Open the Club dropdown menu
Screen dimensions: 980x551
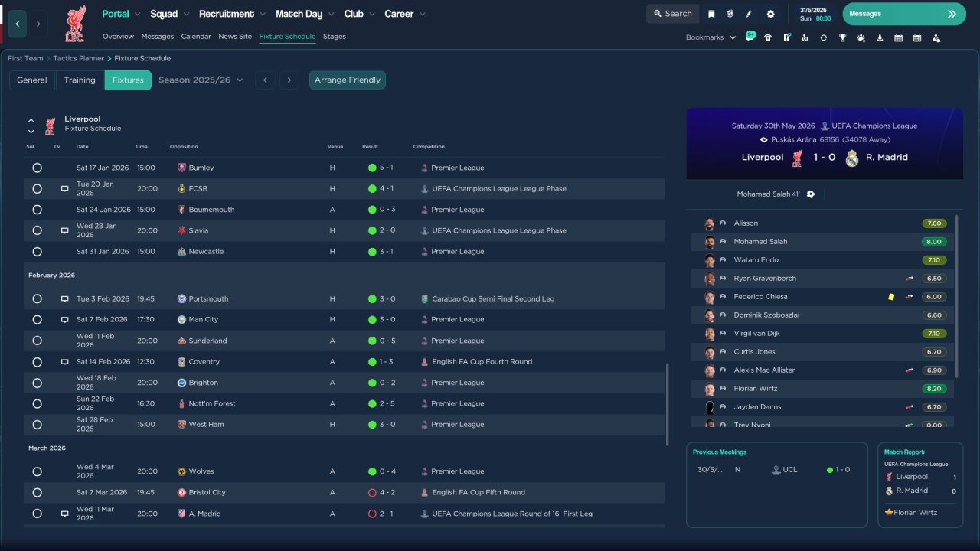(x=359, y=14)
